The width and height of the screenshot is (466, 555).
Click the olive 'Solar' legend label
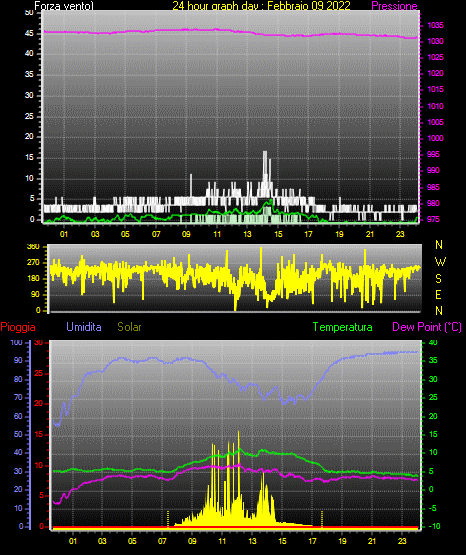coord(130,327)
